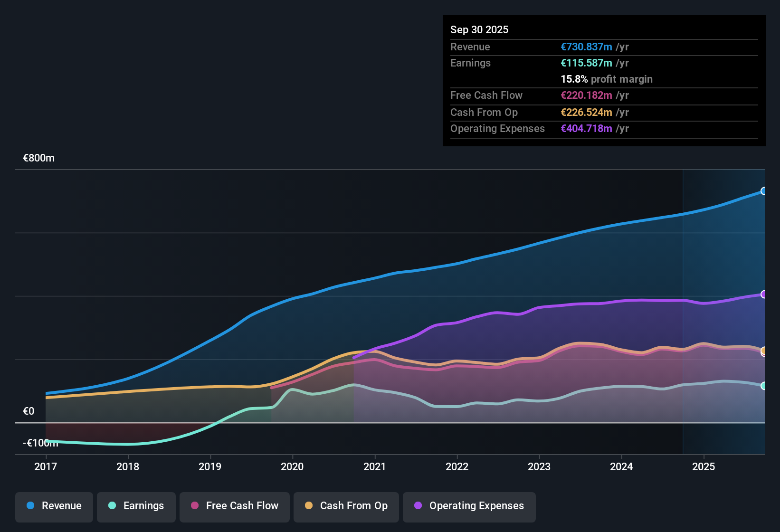This screenshot has height=532, width=780.
Task: Toggle Operating Expenses legend item
Action: (x=469, y=506)
